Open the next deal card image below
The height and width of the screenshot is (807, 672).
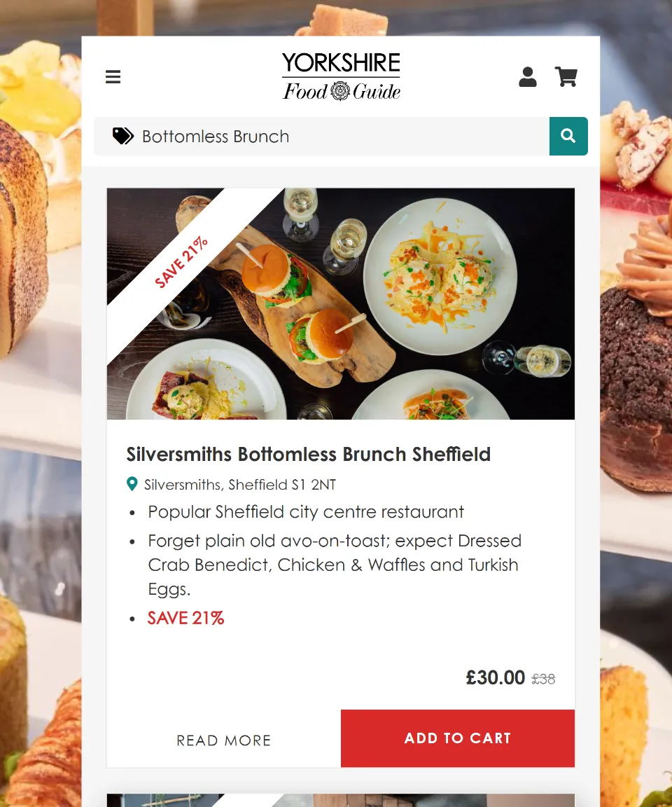point(340,800)
